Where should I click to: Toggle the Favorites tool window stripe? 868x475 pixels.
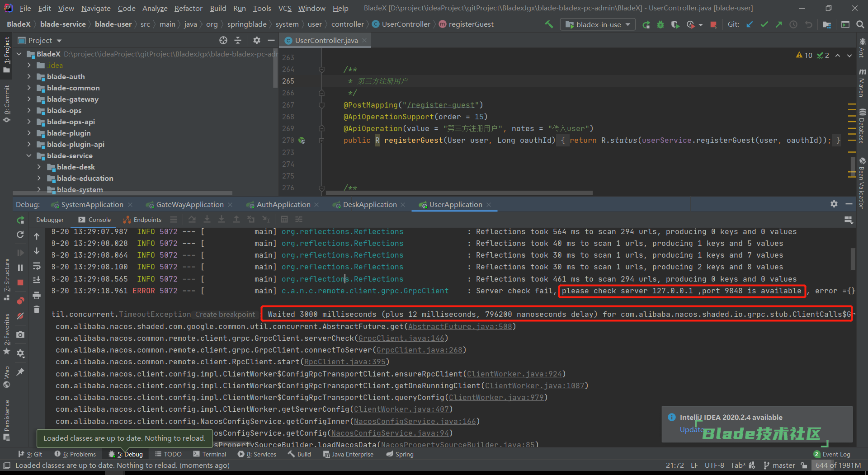click(x=6, y=334)
